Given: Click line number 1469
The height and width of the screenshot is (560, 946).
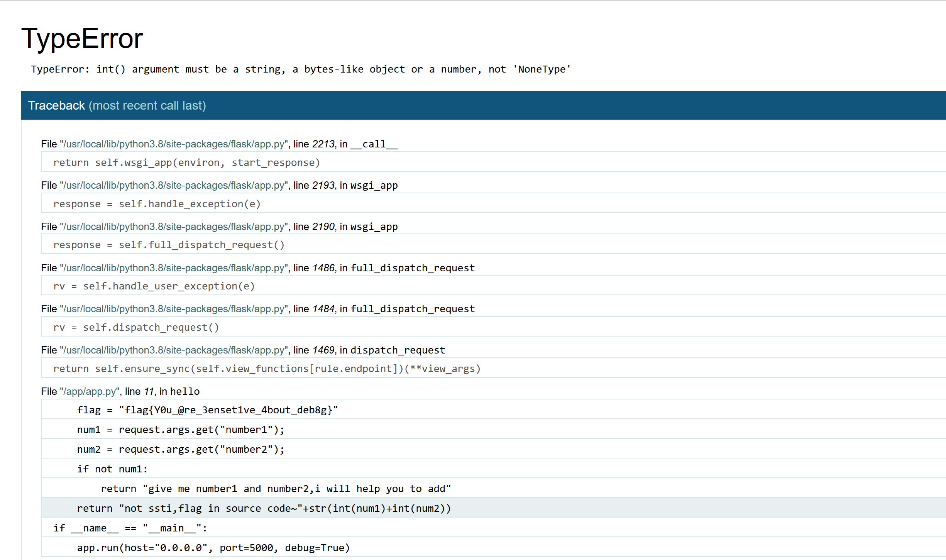Looking at the screenshot, I should (x=323, y=350).
